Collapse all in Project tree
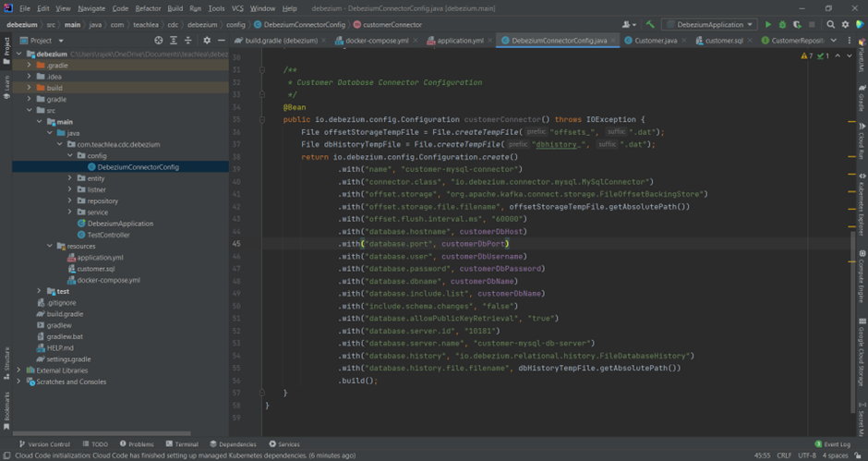The image size is (868, 461). click(x=187, y=41)
